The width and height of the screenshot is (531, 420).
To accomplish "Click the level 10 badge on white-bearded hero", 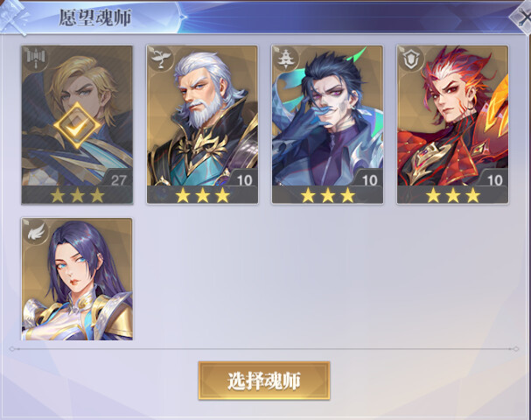I will click(x=244, y=179).
